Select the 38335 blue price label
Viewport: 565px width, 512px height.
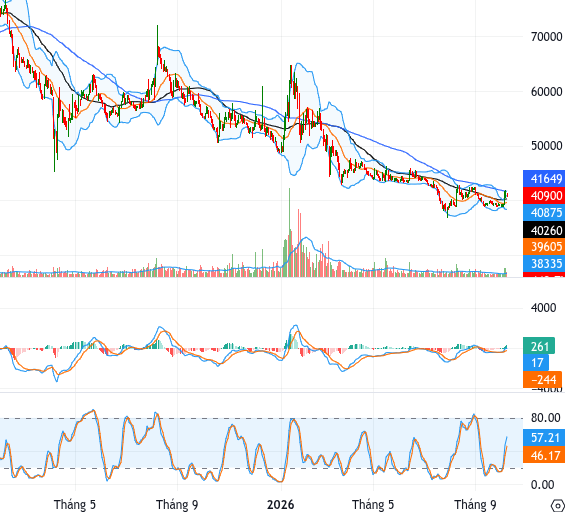(544, 264)
